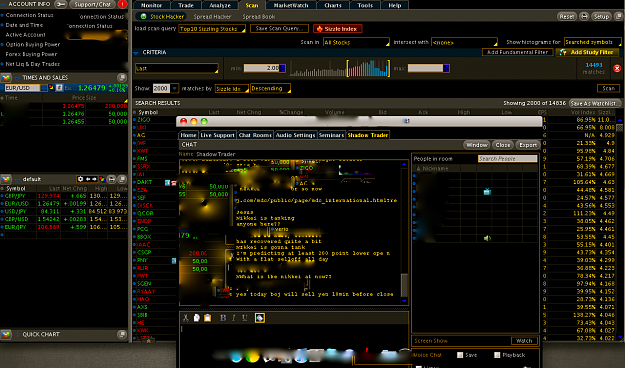625x368 pixels.
Task: Click the watchlist detach icon
Action: (112, 179)
